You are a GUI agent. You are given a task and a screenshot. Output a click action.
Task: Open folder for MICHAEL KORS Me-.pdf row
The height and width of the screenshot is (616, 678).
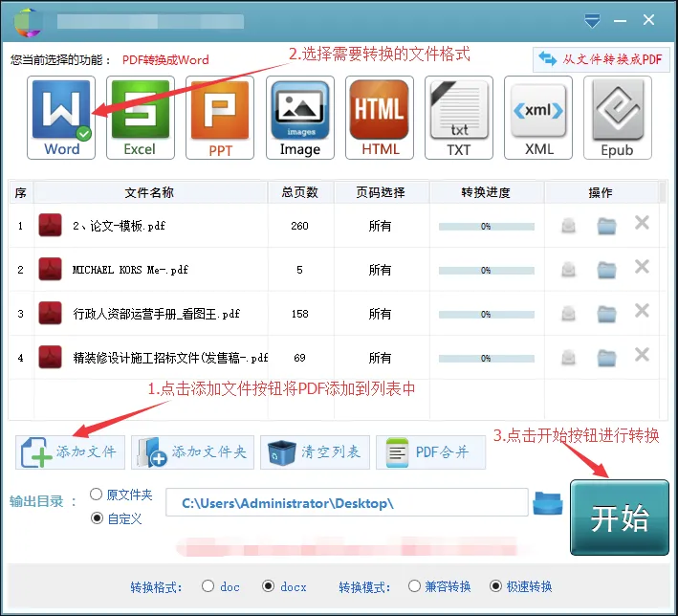[x=606, y=270]
